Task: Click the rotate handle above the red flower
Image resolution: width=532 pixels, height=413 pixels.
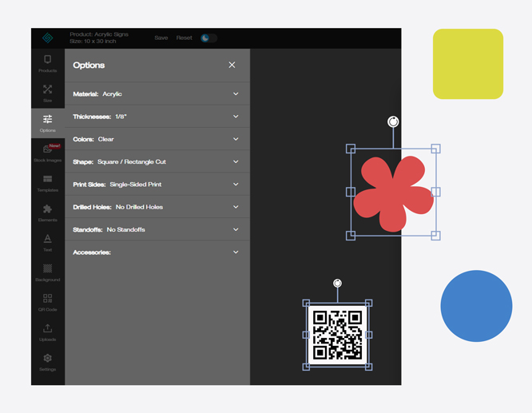Action: (x=393, y=121)
